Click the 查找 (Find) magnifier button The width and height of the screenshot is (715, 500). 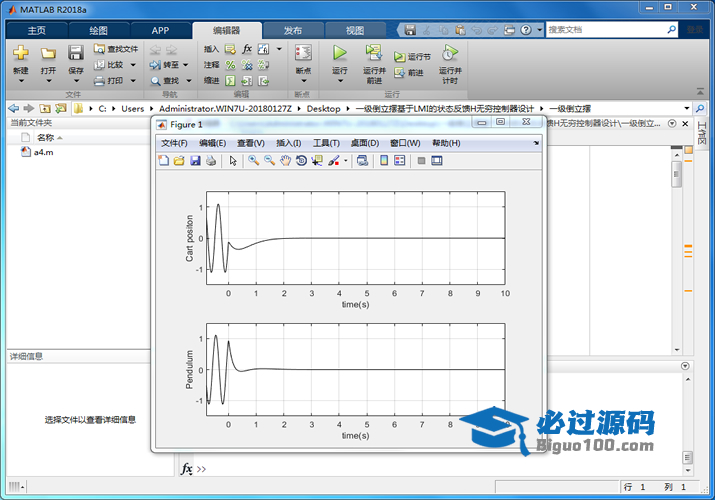[x=164, y=81]
